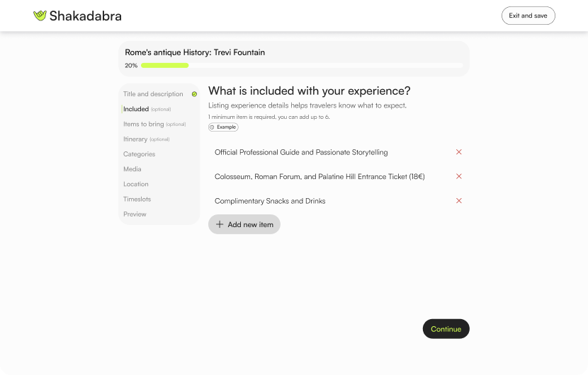
Task: Navigate to the Location step
Action: pyautogui.click(x=136, y=184)
